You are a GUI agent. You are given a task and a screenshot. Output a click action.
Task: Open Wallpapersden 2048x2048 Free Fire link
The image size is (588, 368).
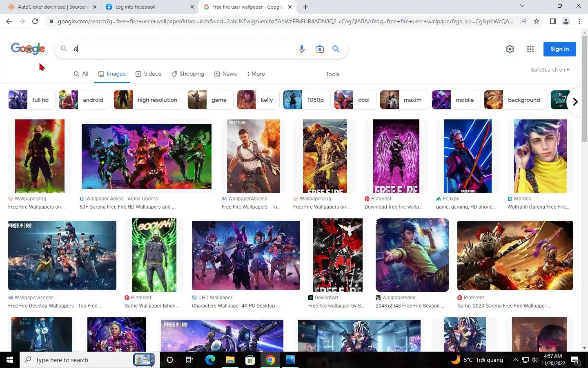click(x=410, y=306)
